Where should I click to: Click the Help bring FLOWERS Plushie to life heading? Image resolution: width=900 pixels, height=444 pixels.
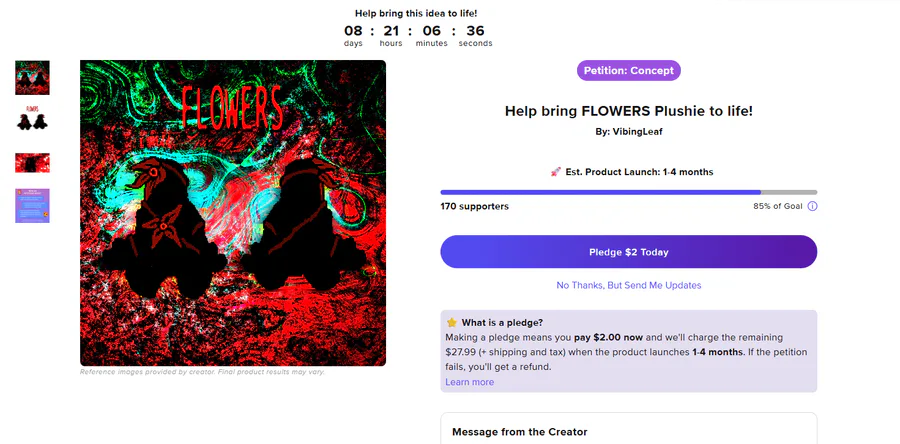pyautogui.click(x=629, y=111)
